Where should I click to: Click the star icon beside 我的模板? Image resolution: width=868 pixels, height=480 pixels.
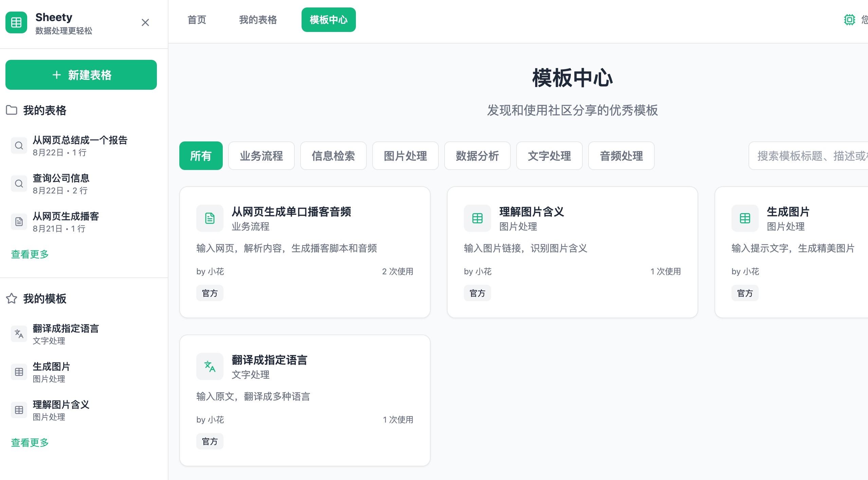[x=12, y=298]
